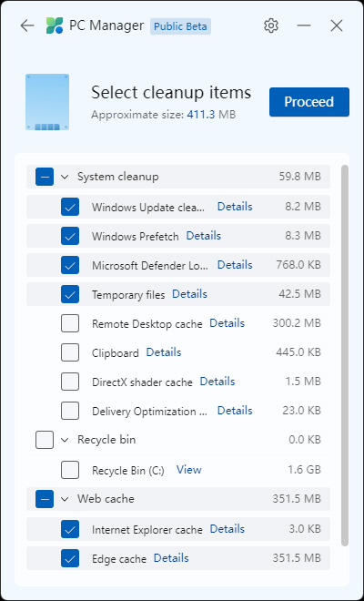Collapse the Web cache section chevron
Image resolution: width=364 pixels, height=601 pixels.
point(65,499)
